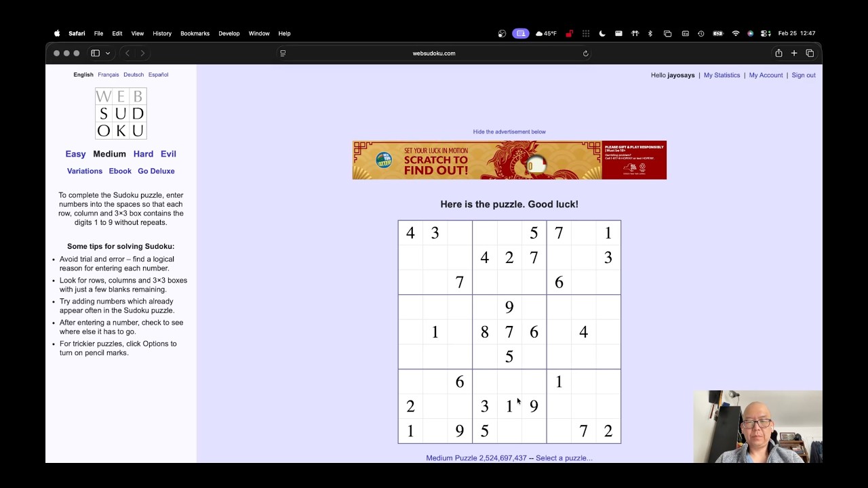Show the tab overview icon
This screenshot has width=868, height=488.
tap(810, 53)
